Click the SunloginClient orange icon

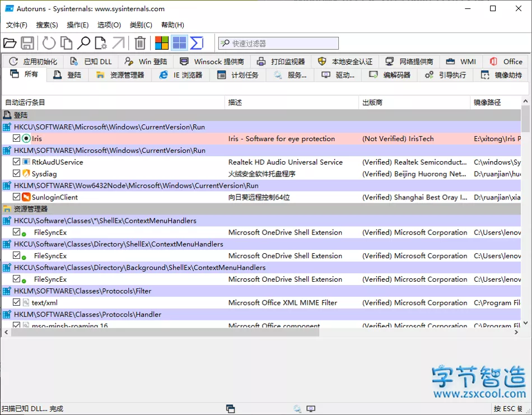26,197
